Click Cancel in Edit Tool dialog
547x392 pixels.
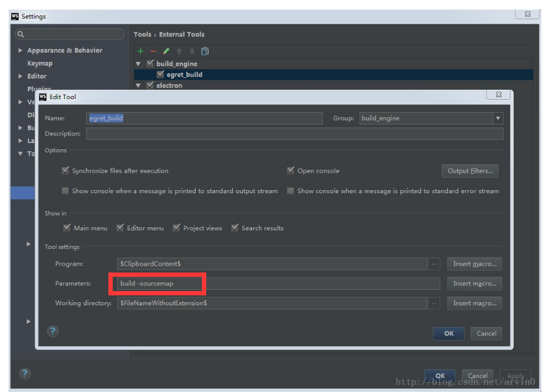(x=486, y=333)
